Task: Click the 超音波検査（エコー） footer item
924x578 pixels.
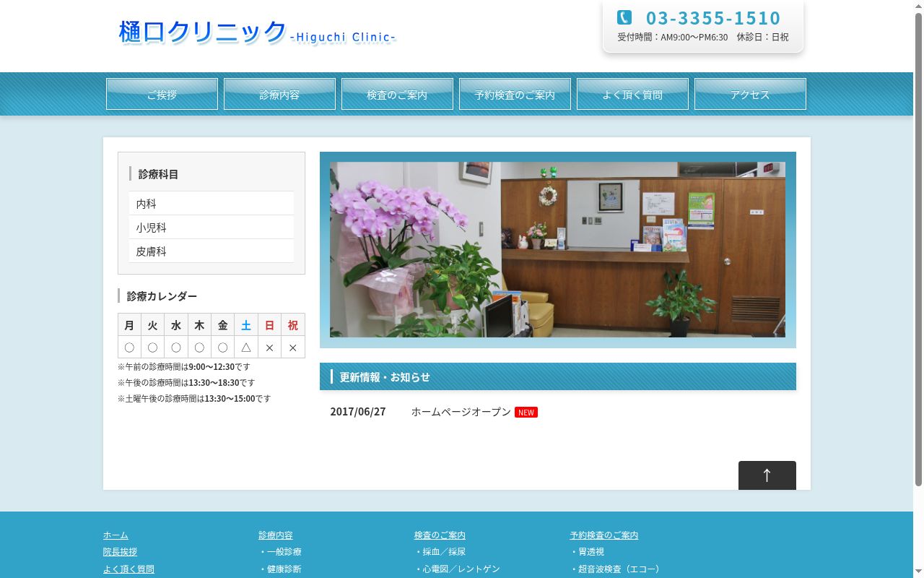Action: pos(615,569)
